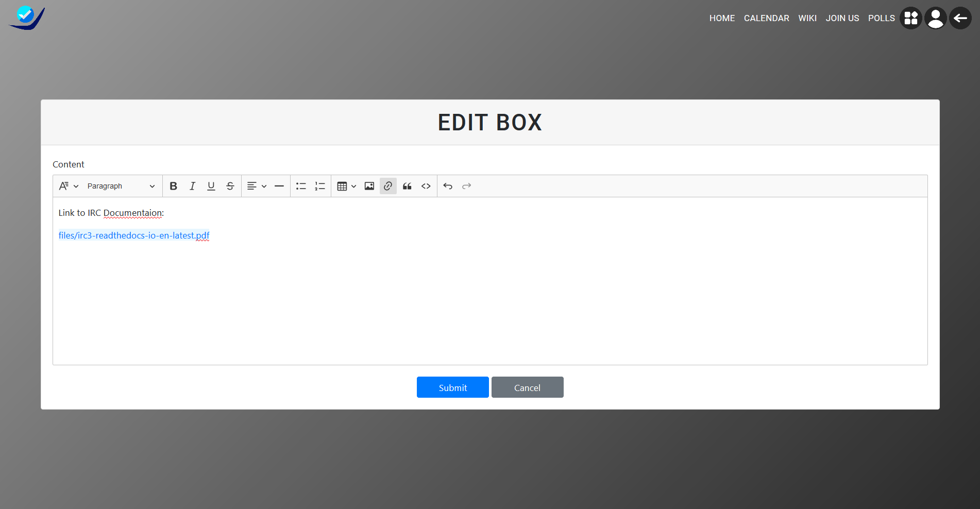
Task: Toggle italic formatting
Action: pos(192,186)
